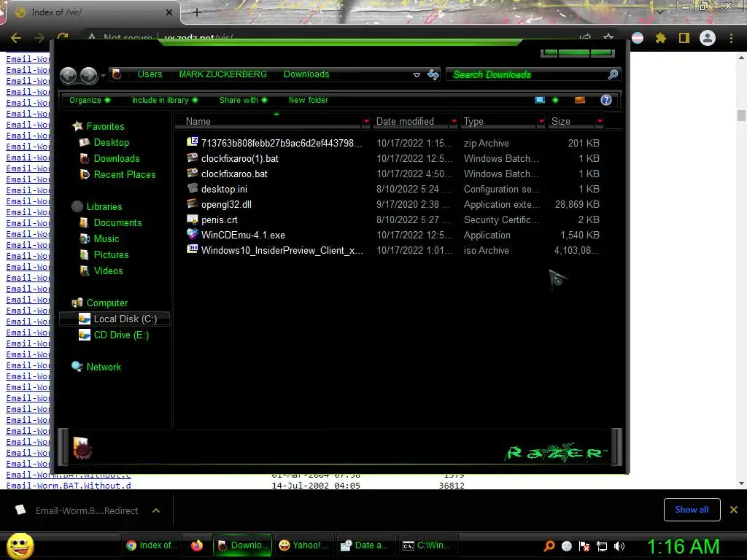Click the refresh icon beside address bar
Viewport: 747px width, 560px height.
433,74
